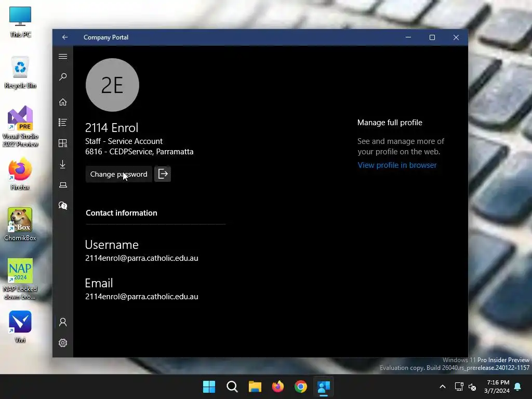Open network status tray icon
Viewport: 532px width, 399px height.
[x=459, y=387]
